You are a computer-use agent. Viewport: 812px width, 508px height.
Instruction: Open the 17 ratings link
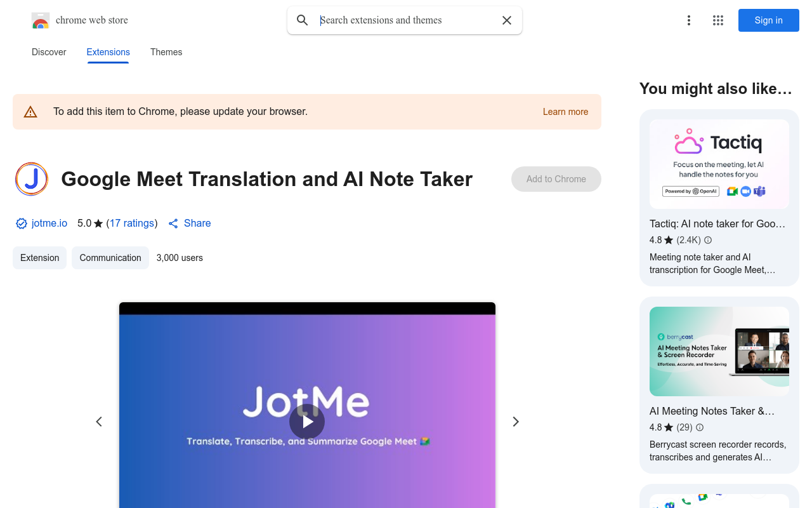tap(132, 224)
